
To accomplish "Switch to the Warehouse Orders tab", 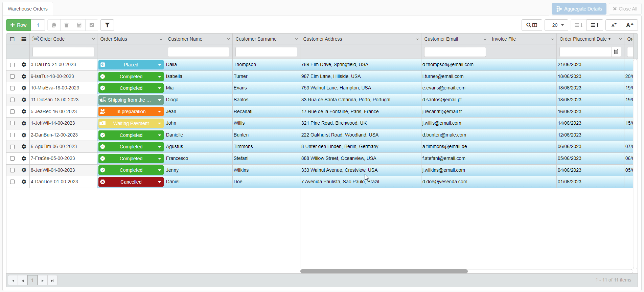I will [28, 9].
